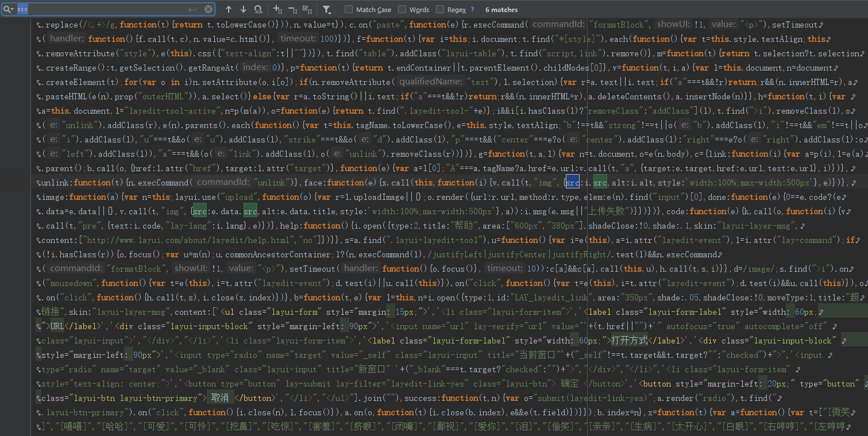Viewport: 868px width, 436px height.
Task: Open the search filter funnel dropdown
Action: click(x=327, y=9)
